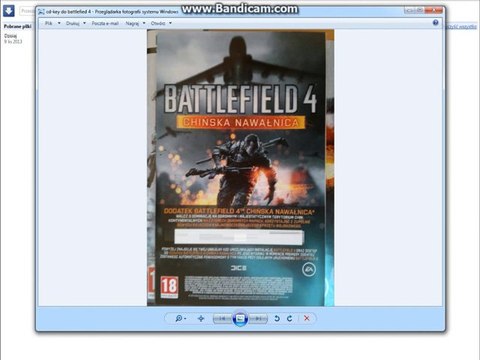
Task: Click the 'Dzisiaj' label in the background window
Action: tap(10, 36)
